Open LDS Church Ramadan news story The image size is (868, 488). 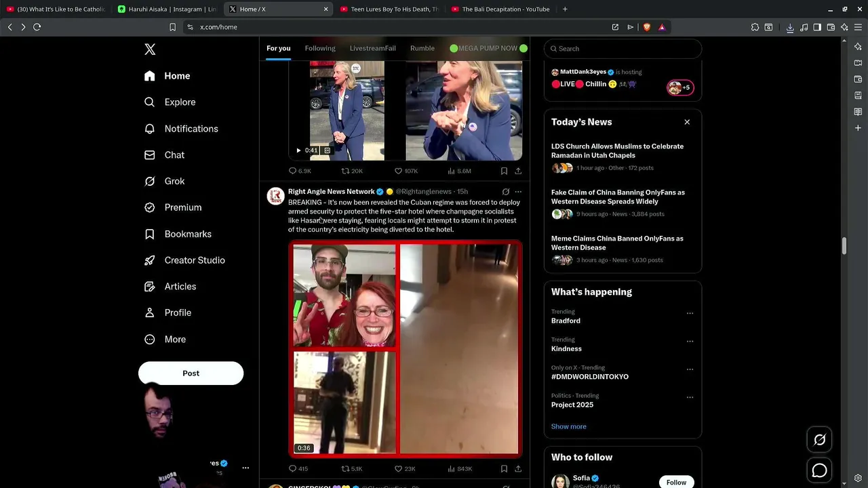coord(622,157)
